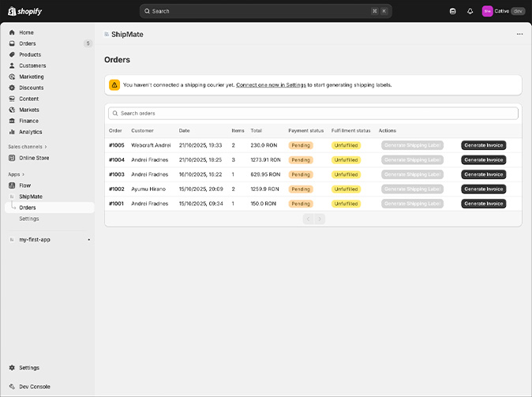
Task: Open Sidekick assistant icon in top bar
Action: [453, 11]
